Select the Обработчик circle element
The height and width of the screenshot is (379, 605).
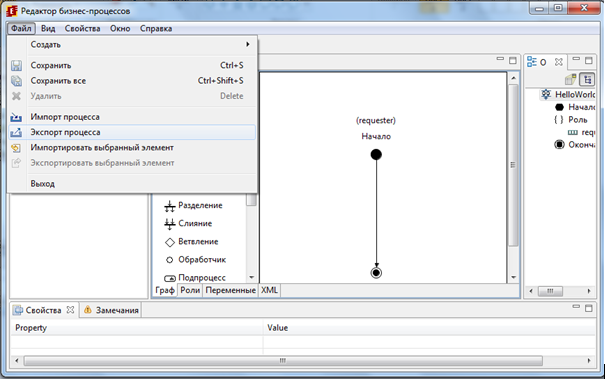tap(195, 260)
